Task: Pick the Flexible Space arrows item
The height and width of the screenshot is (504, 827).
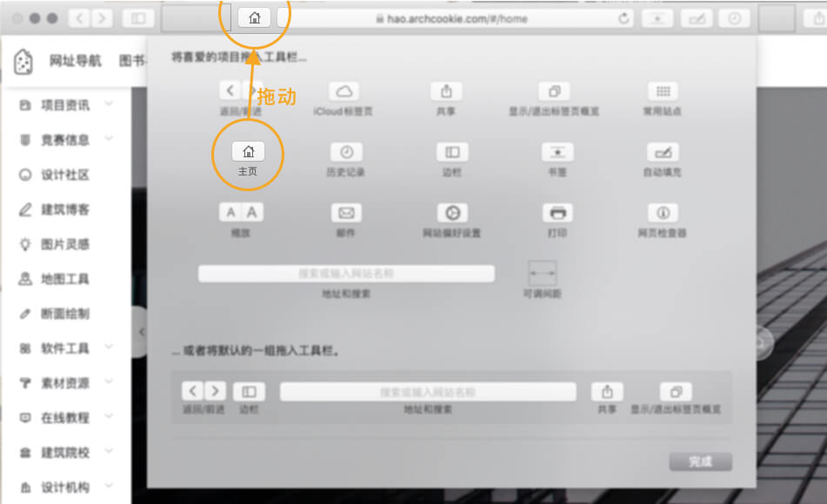Action: [x=542, y=273]
